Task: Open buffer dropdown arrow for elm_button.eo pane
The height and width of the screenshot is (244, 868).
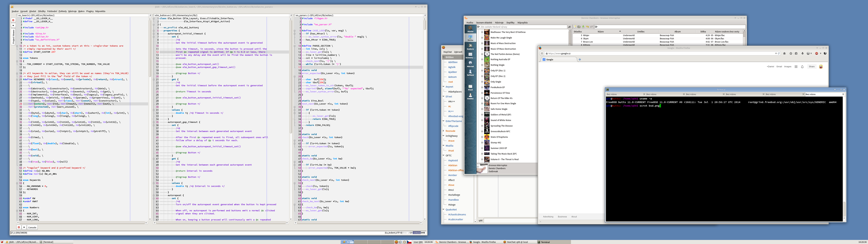Action: point(291,15)
